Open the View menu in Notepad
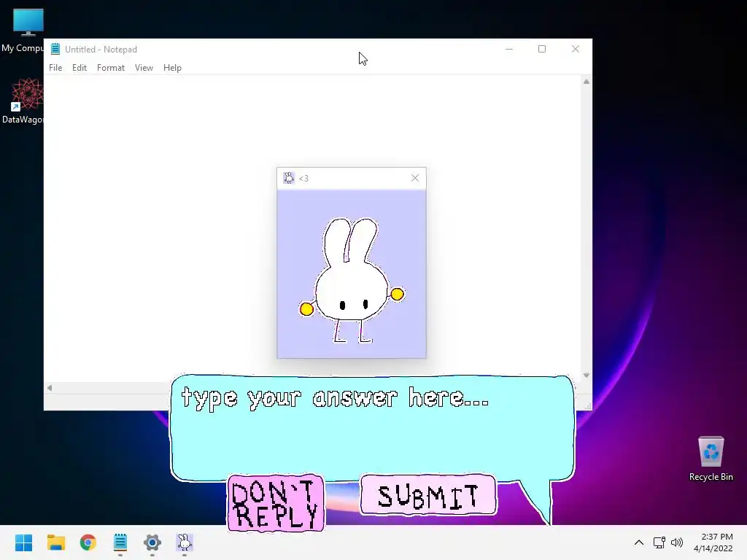Image resolution: width=747 pixels, height=560 pixels. point(144,68)
